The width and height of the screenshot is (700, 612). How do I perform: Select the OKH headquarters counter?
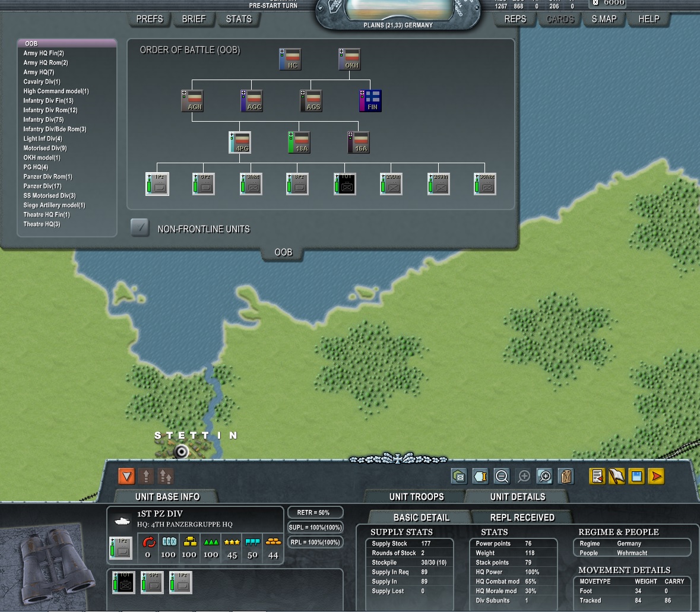point(350,59)
